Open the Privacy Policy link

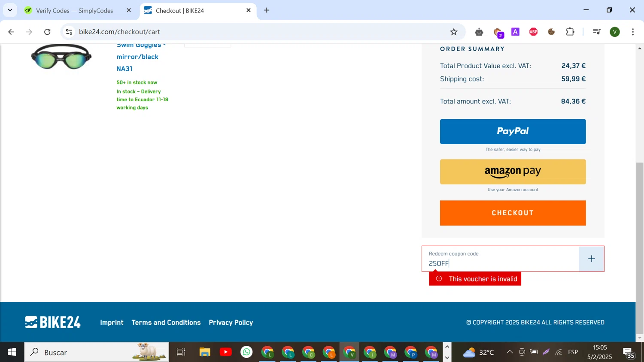pyautogui.click(x=231, y=323)
